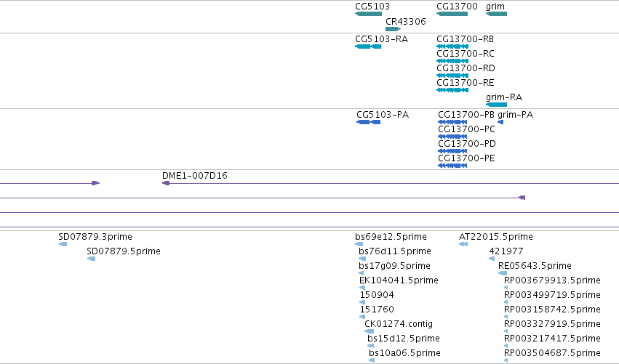Click the RP003327919.5prime label

552,324
